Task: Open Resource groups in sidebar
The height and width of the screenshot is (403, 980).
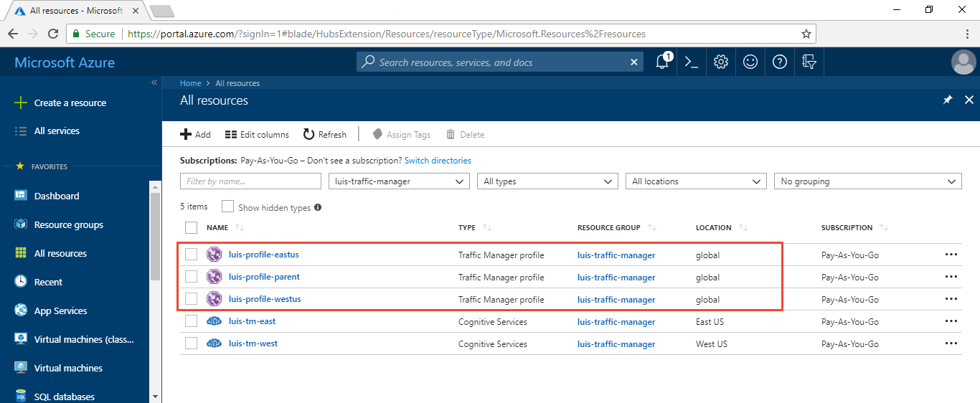Action: pos(69,224)
